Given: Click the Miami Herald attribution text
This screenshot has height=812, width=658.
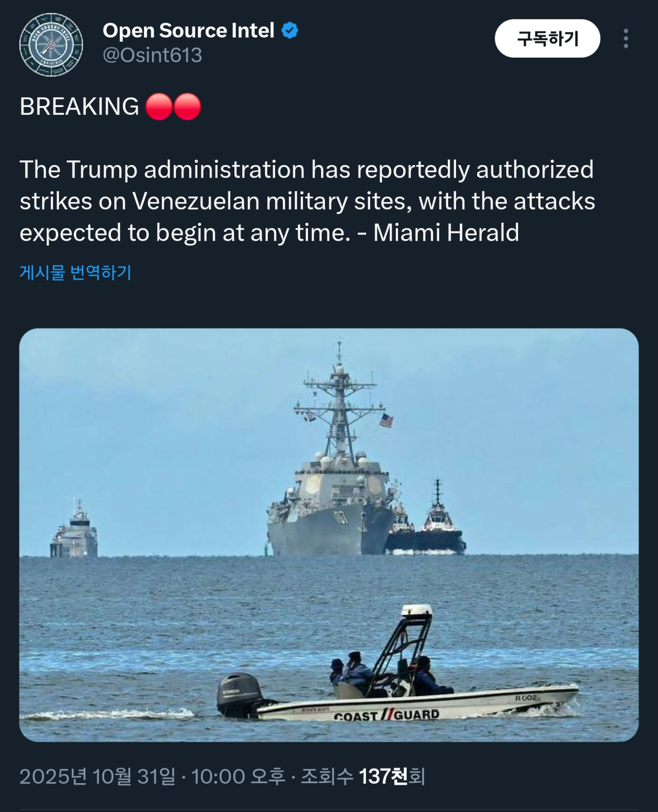Looking at the screenshot, I should pyautogui.click(x=446, y=232).
